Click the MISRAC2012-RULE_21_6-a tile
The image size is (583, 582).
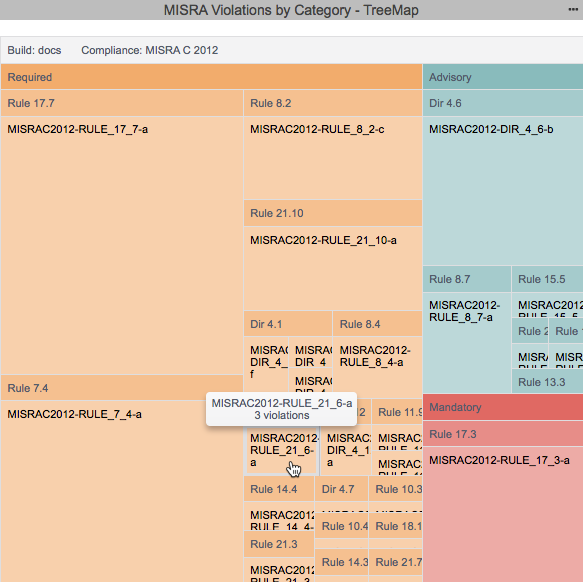tap(281, 450)
